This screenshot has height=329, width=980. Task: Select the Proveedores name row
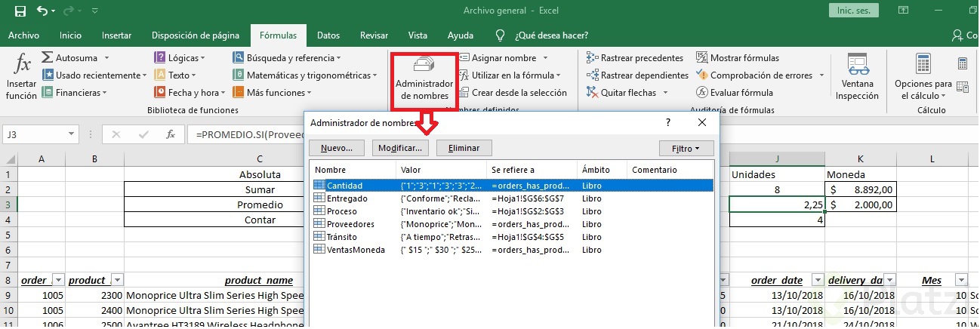[511, 224]
